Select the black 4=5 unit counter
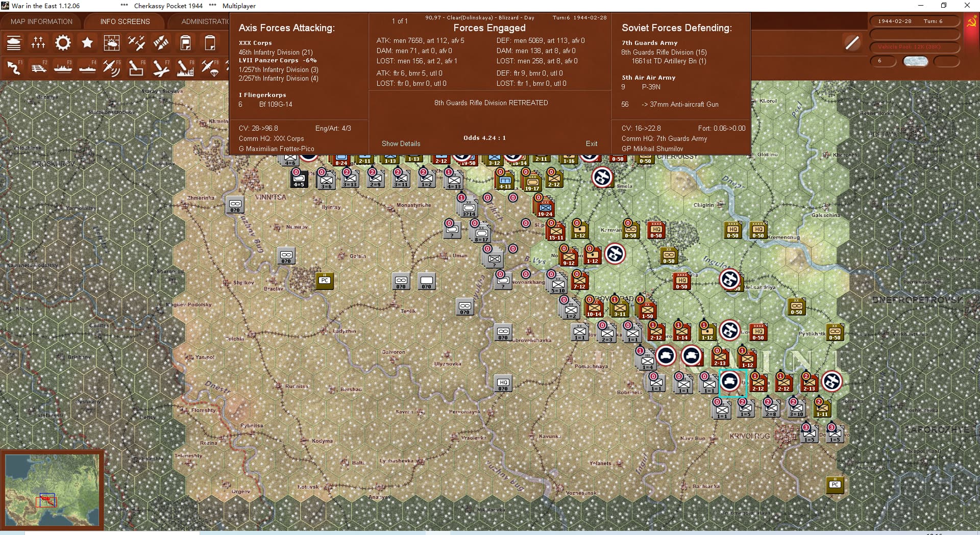The height and width of the screenshot is (535, 980). (299, 179)
